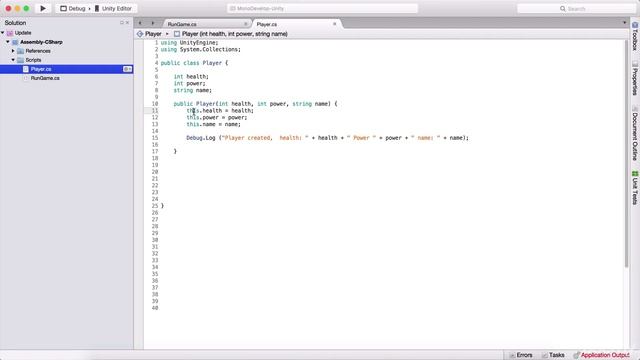Select the Unity Editor run target
640x360 pixels.
(x=113, y=9)
